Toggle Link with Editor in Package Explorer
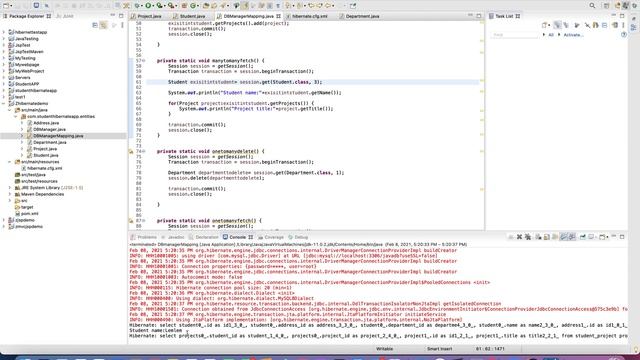Viewport: 640px width, 360px height. pos(104,25)
